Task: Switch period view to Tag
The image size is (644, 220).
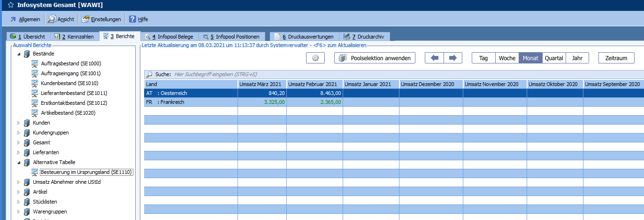Action: pyautogui.click(x=483, y=58)
